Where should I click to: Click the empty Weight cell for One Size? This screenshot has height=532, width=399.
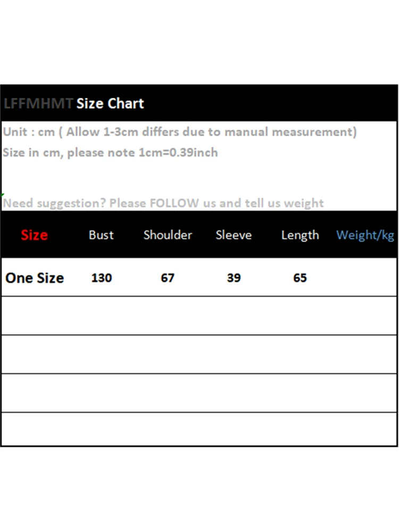click(365, 278)
